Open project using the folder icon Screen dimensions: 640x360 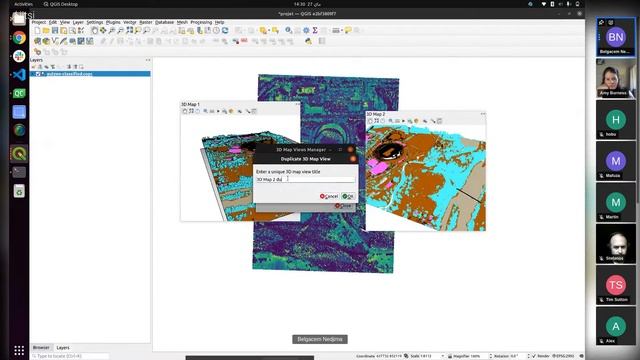[46, 31]
